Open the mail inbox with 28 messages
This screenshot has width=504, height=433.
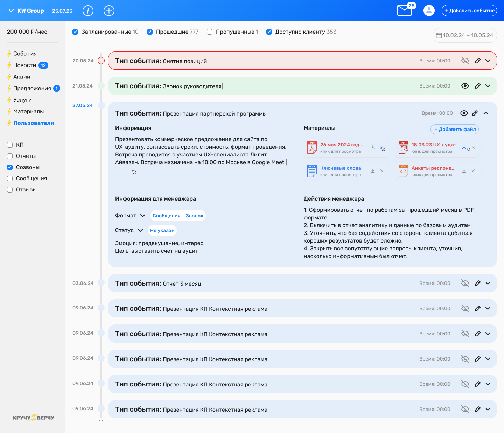coord(405,10)
